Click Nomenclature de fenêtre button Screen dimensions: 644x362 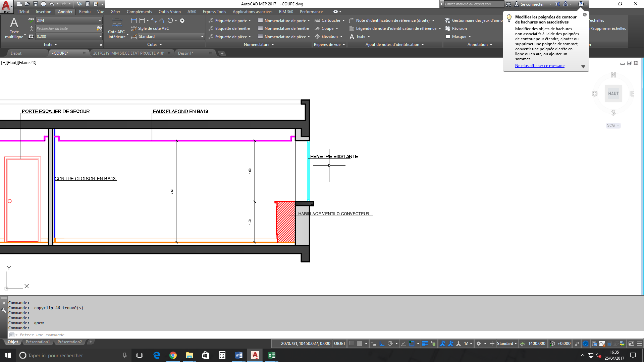[283, 28]
